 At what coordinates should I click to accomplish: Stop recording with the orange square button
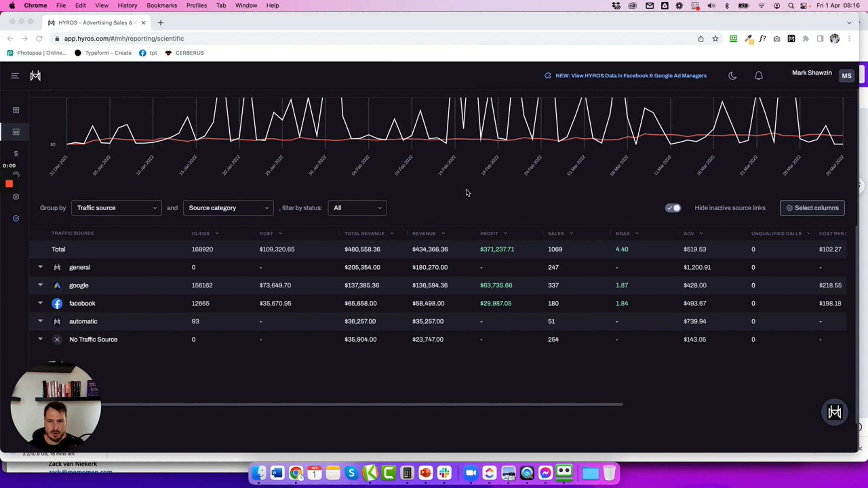[9, 184]
